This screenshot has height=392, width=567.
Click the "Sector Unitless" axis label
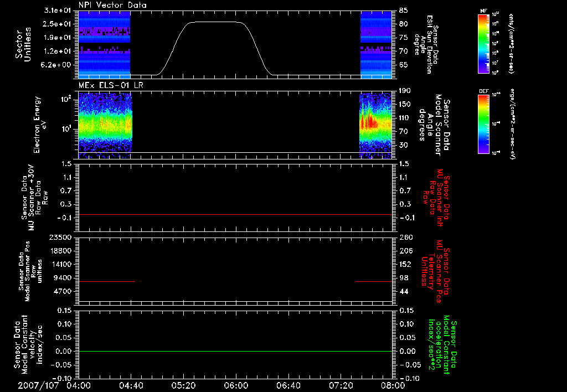23,44
